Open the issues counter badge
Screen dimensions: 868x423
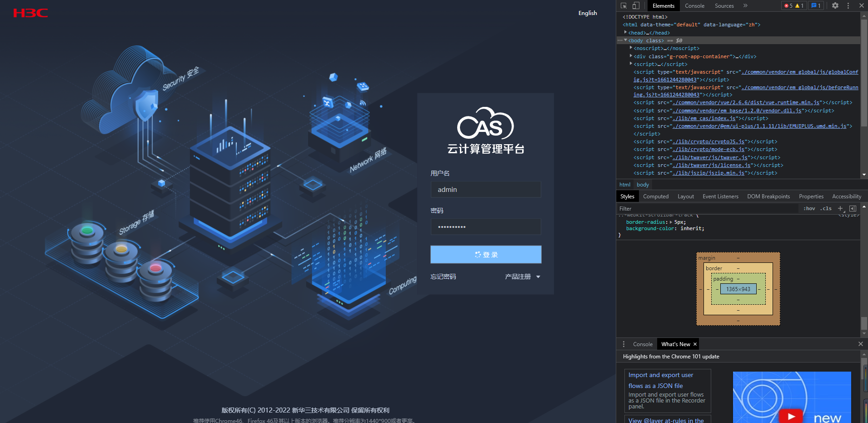816,6
